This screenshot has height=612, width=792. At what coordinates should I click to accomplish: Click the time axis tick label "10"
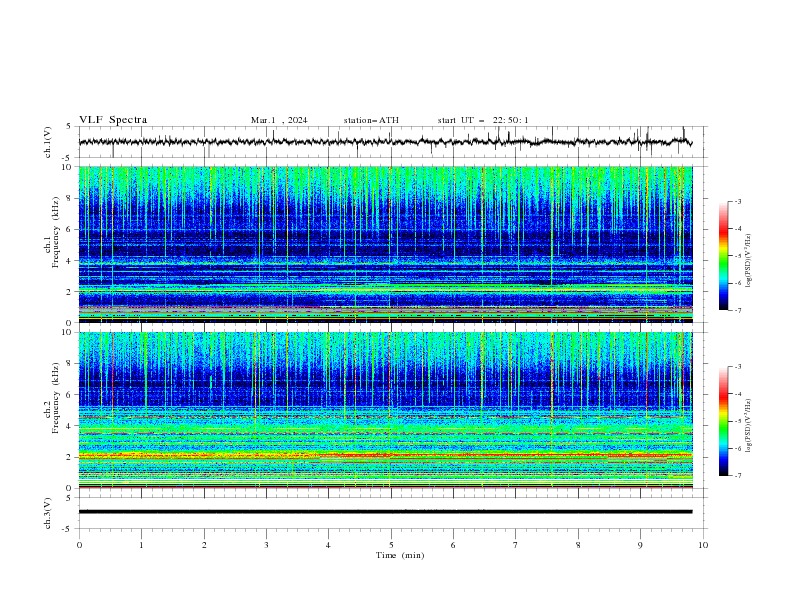[703, 545]
